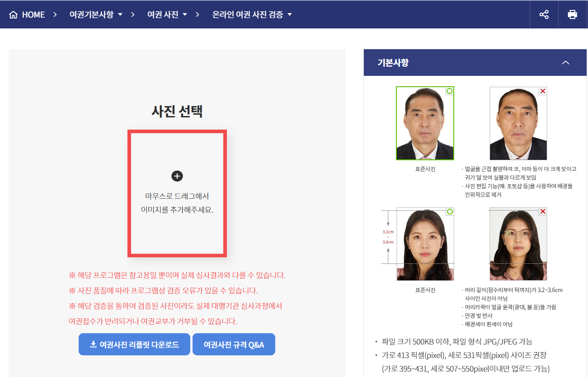Screen dimensions: 588x377
Task: Click the plus icon to add image
Action: pos(177,176)
